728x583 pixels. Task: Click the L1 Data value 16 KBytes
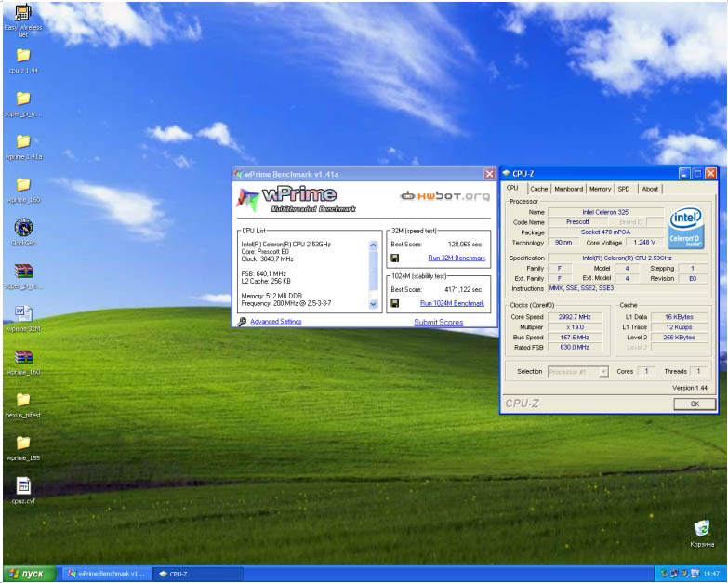coord(679,317)
